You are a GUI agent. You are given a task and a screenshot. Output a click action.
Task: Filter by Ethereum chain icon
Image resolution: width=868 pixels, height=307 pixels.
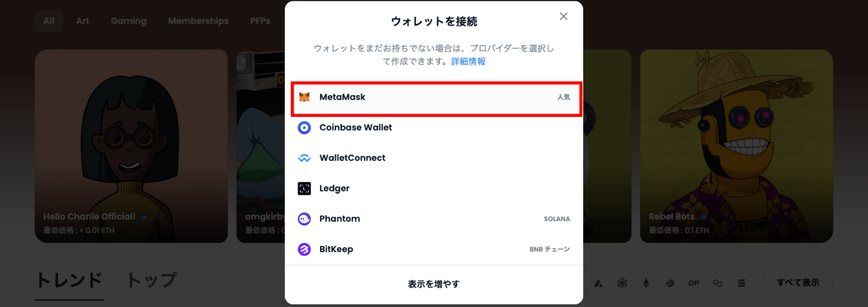tap(646, 283)
